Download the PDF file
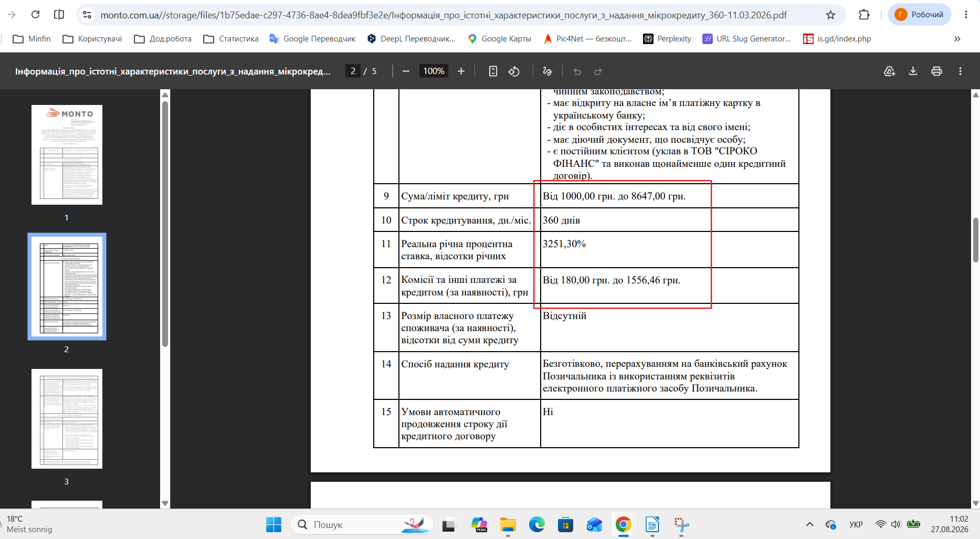The height and width of the screenshot is (539, 980). (x=913, y=71)
